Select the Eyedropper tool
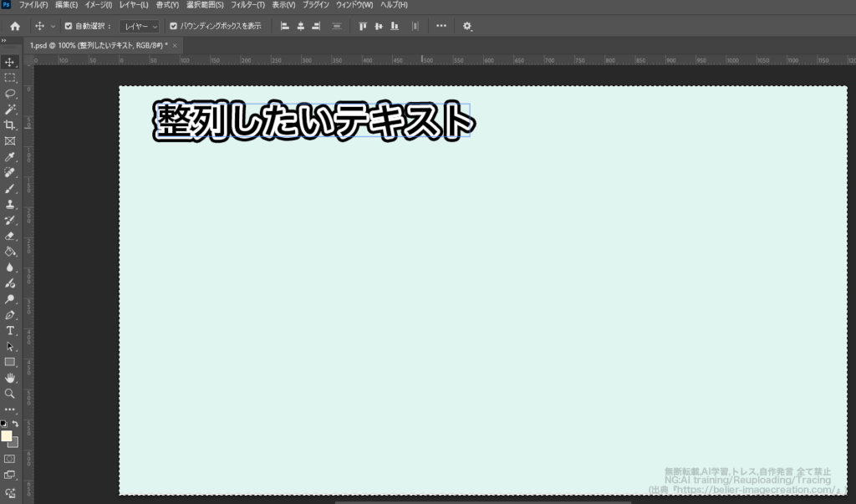856x504 pixels. (10, 157)
